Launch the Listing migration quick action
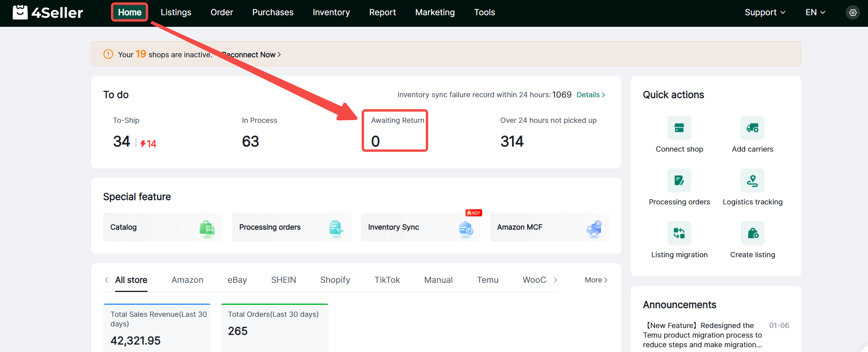 click(x=679, y=233)
